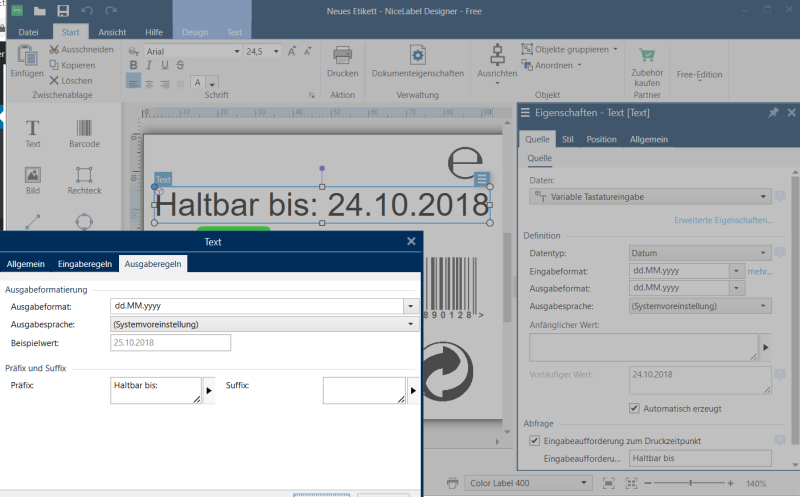The width and height of the screenshot is (800, 497).
Task: Open Color Label 400 printer dropdown
Action: click(x=584, y=483)
